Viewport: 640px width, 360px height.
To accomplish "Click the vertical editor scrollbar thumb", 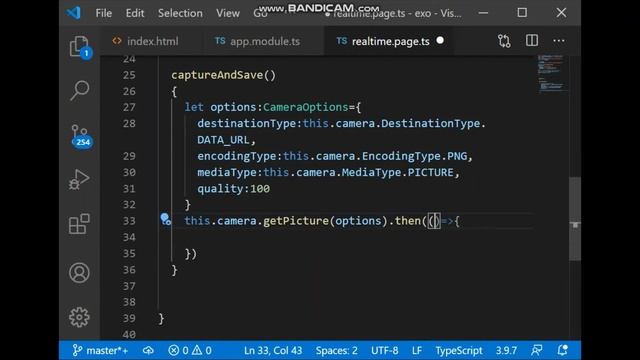I will [x=575, y=219].
